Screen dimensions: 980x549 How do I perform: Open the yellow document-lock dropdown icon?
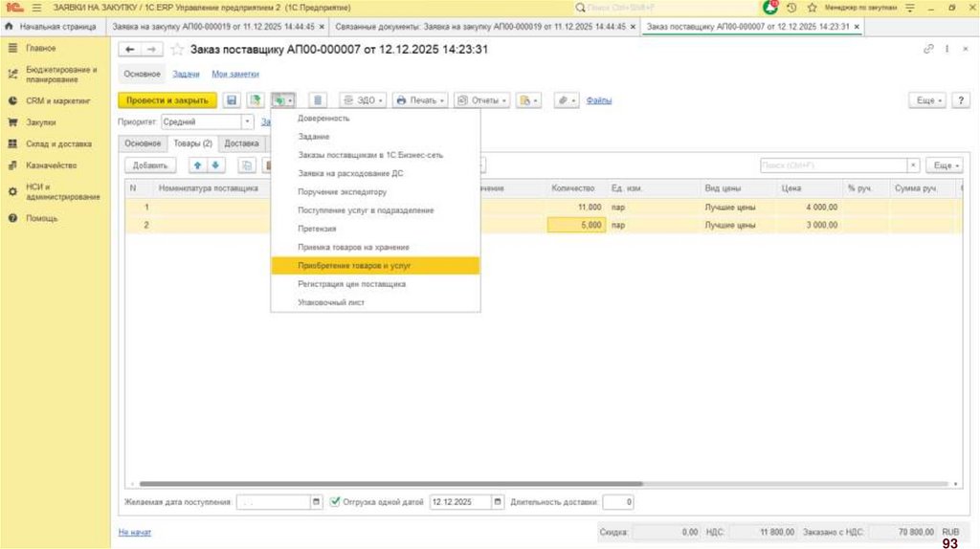click(528, 99)
